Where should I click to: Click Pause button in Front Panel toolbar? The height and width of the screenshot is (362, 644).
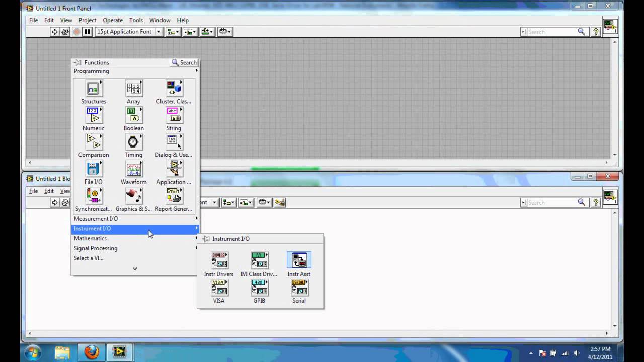pos(87,32)
